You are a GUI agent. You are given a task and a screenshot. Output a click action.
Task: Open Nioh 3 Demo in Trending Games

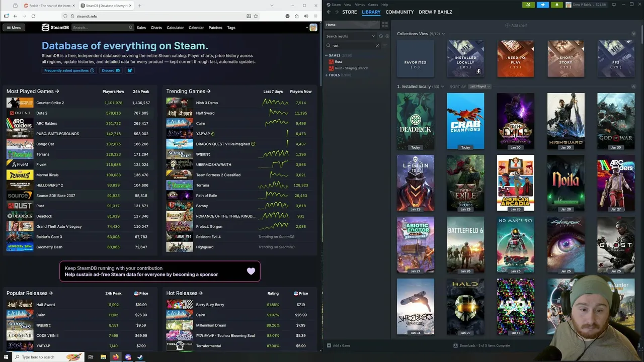207,103
